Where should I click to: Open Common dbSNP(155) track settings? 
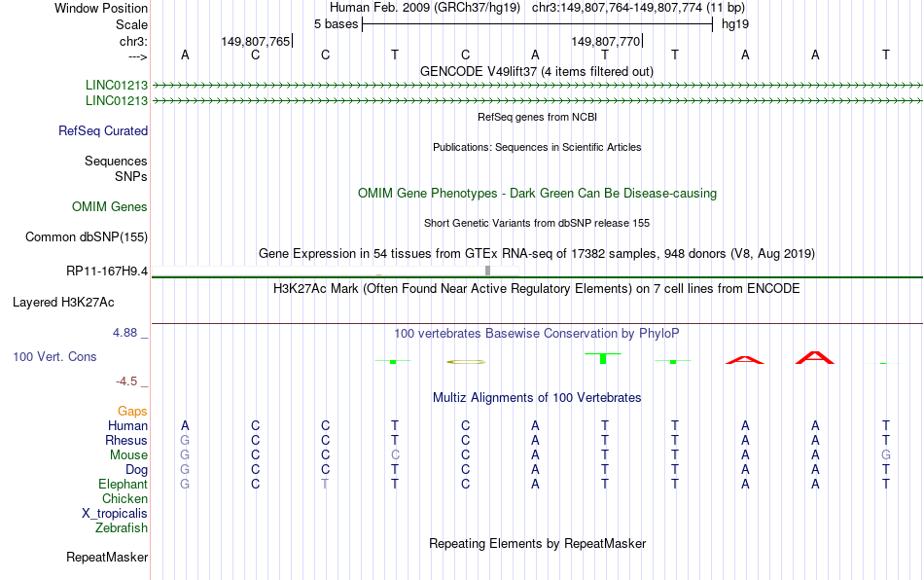click(x=87, y=236)
